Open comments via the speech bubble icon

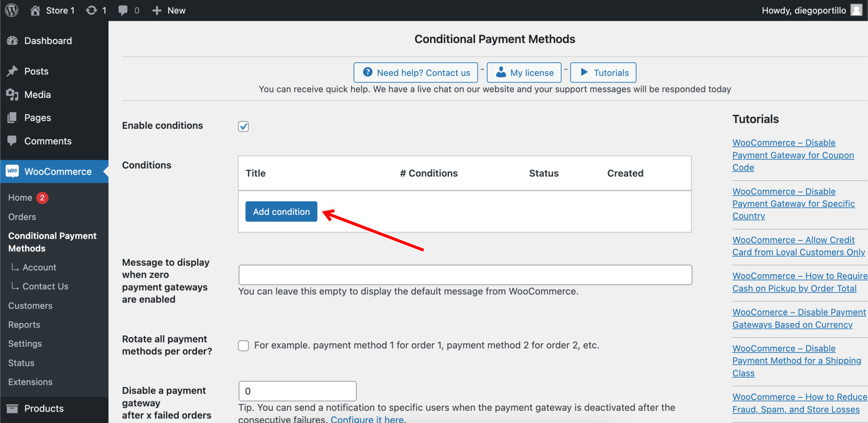tap(124, 10)
